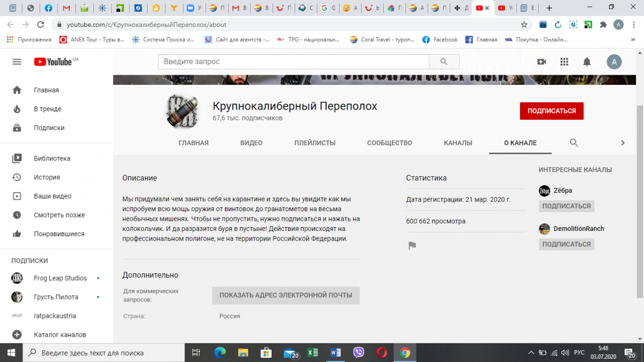644x362 pixels.
Task: Switch to the Видео tab
Action: (251, 143)
